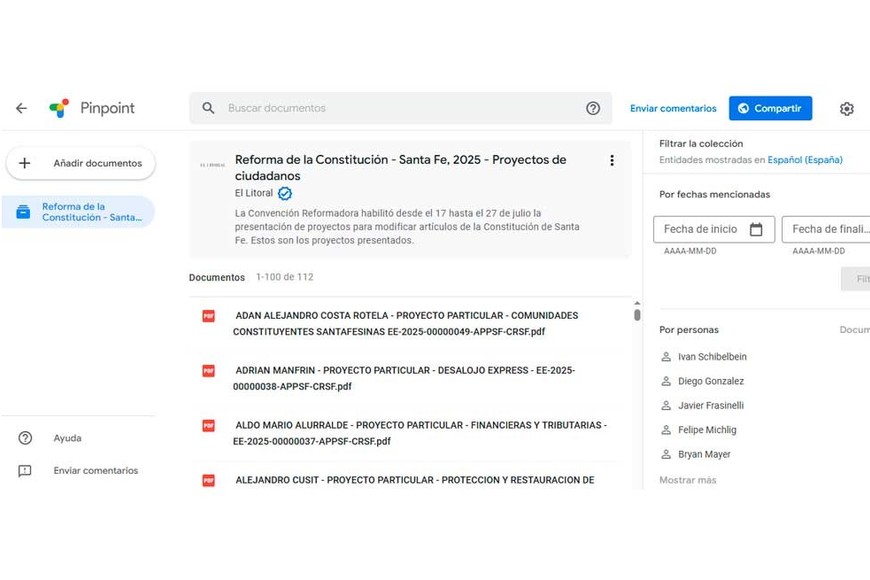Open the settings gear
This screenshot has width=870, height=580.
pos(847,108)
